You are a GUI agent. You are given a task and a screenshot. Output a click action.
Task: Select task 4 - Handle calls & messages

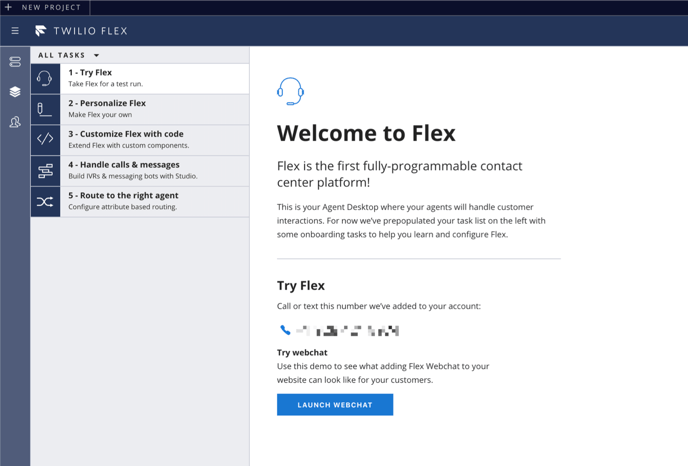tap(140, 171)
